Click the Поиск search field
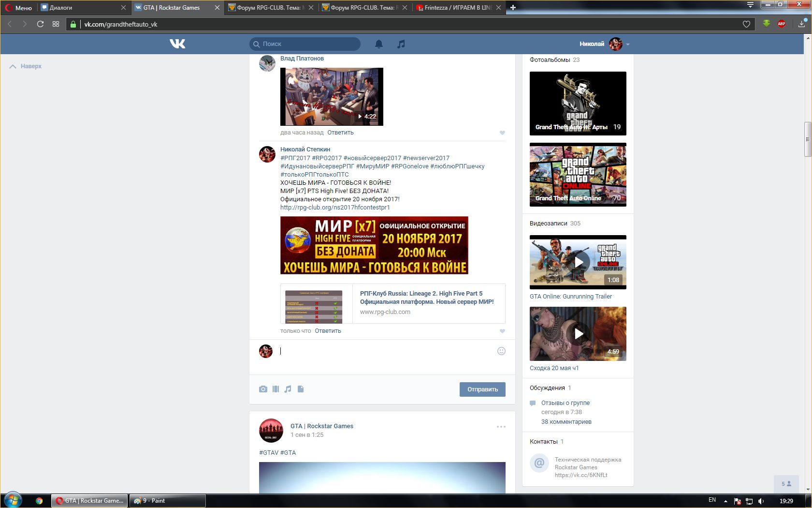The height and width of the screenshot is (508, 812). point(305,44)
